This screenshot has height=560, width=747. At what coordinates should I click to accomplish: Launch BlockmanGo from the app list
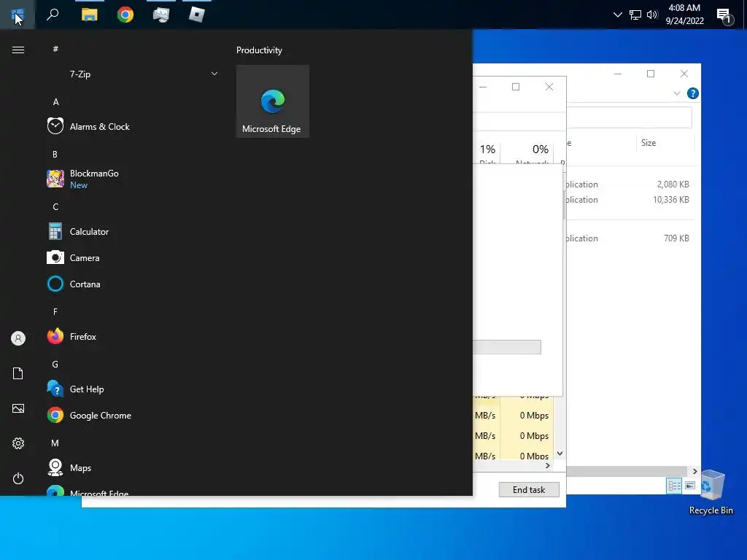133,179
